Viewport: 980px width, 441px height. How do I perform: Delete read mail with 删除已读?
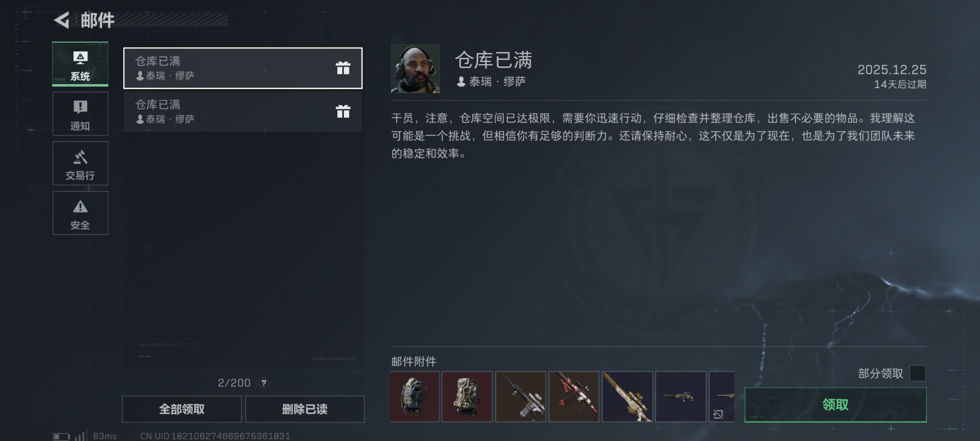click(x=305, y=409)
